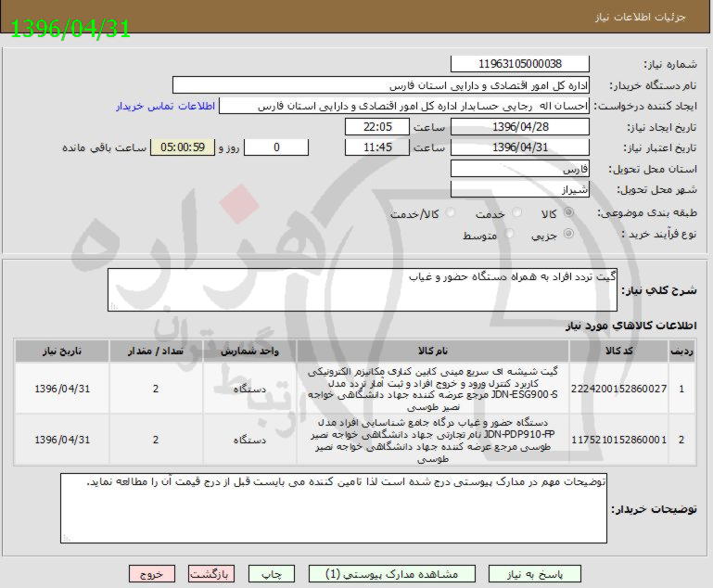713x588 pixels.
Task: Click resize grip of توضیحات خریدار box
Action: (66, 539)
